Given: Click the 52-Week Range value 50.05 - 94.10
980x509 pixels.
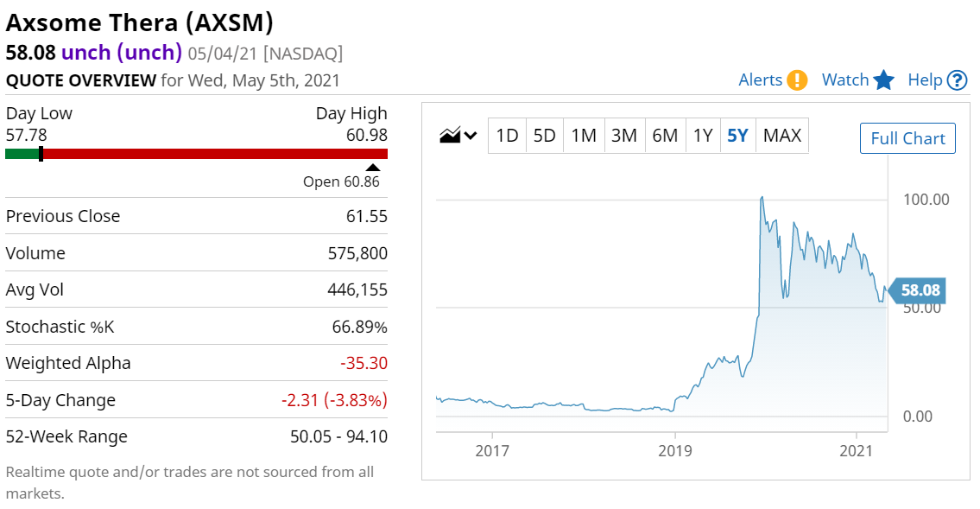Looking at the screenshot, I should tap(338, 436).
